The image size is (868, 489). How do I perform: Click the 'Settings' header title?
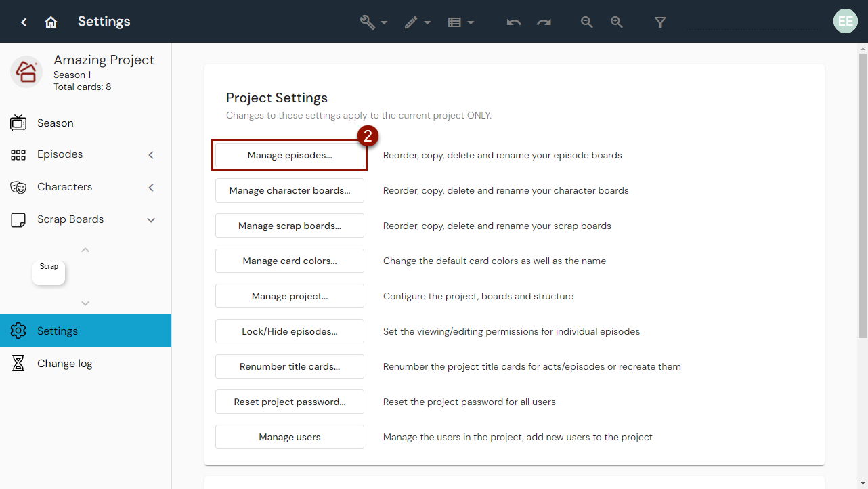104,22
